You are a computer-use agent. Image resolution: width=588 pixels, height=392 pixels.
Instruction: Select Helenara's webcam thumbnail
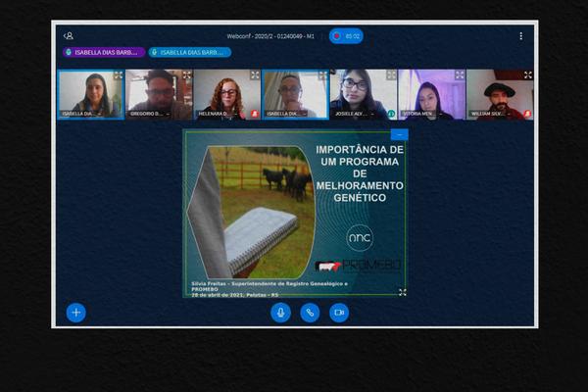tap(227, 94)
